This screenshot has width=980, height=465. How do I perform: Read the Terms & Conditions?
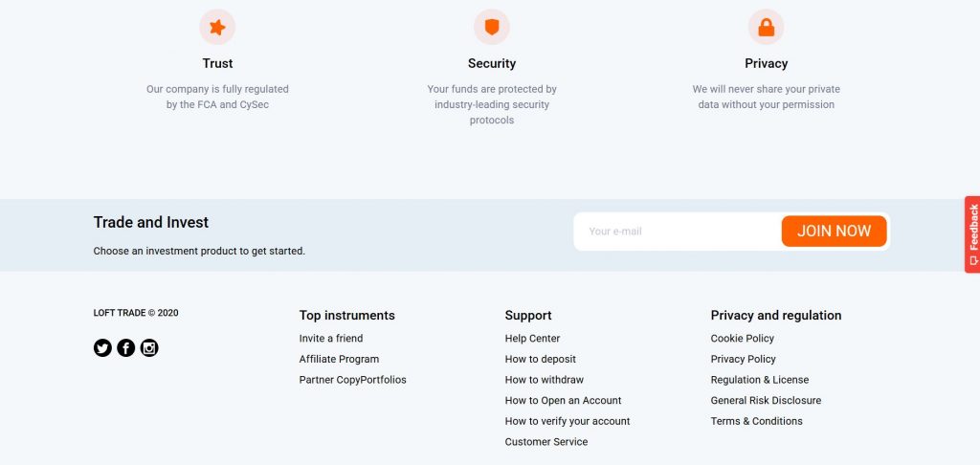tap(756, 421)
